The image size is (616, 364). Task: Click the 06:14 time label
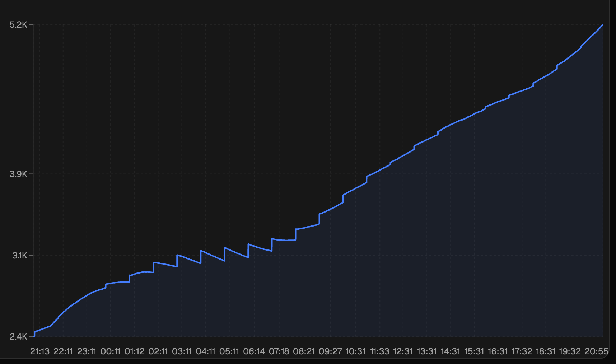click(x=254, y=351)
